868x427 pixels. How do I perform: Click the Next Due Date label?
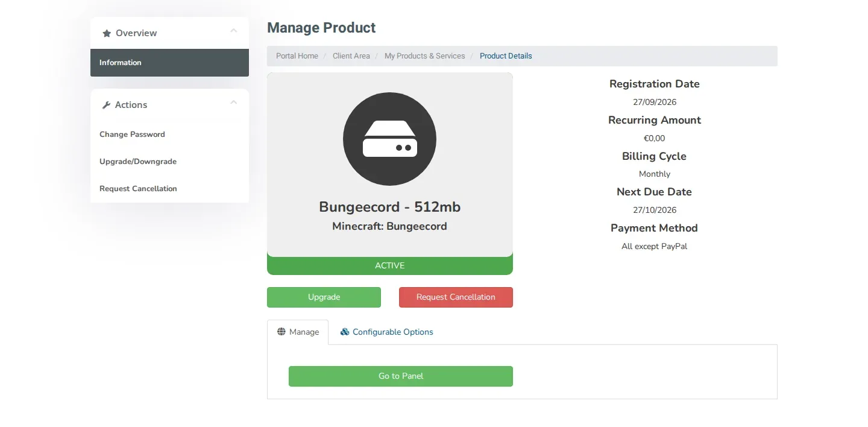pyautogui.click(x=655, y=192)
